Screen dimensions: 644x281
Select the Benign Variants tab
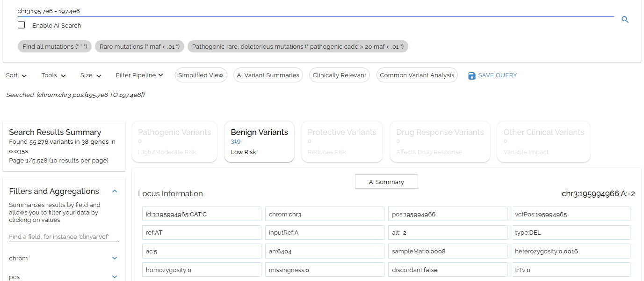click(x=259, y=141)
